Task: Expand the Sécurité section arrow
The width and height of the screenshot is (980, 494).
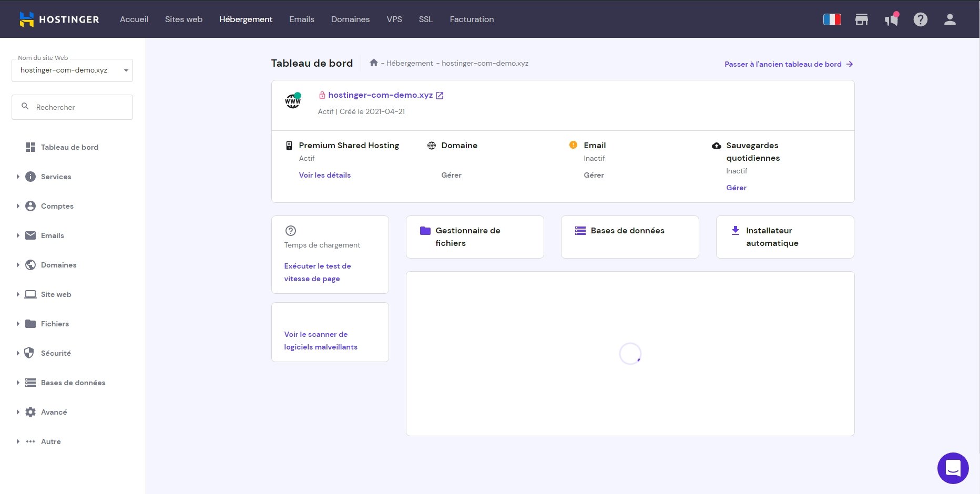Action: 18,353
